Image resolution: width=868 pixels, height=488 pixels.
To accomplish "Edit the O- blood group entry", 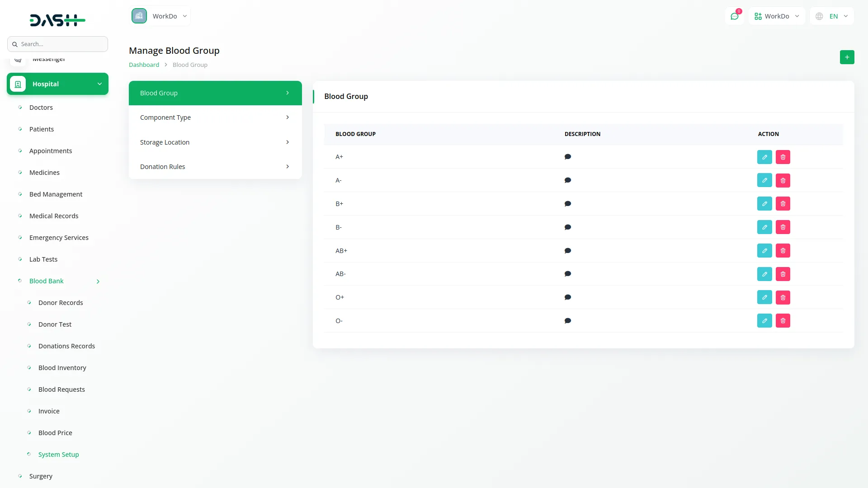I will [x=764, y=321].
